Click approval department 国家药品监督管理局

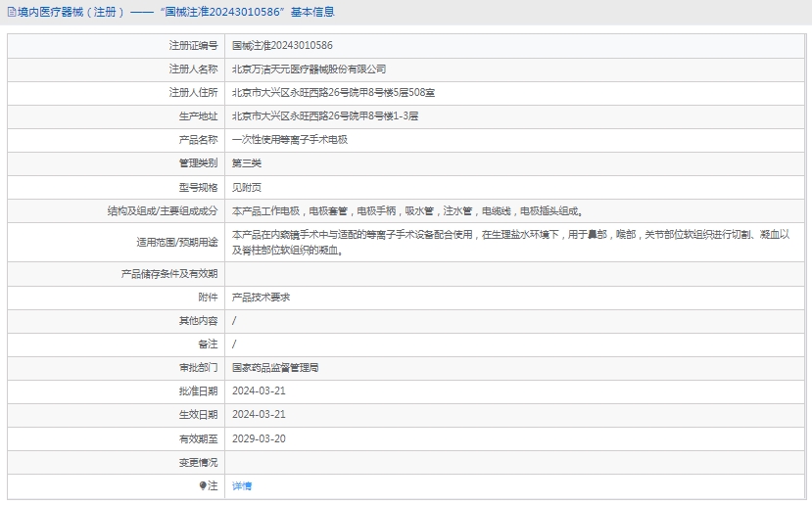[x=274, y=368]
